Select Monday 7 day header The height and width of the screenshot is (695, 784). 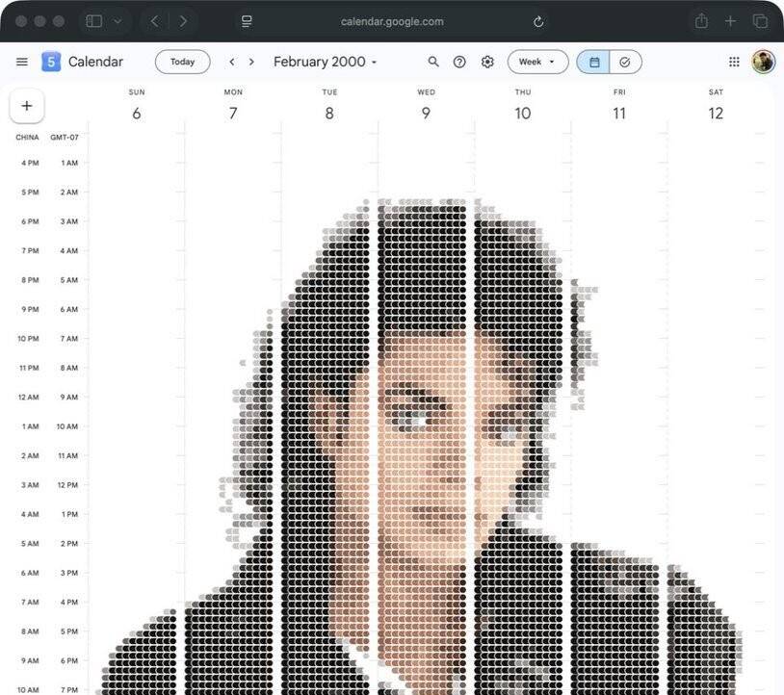tap(233, 106)
